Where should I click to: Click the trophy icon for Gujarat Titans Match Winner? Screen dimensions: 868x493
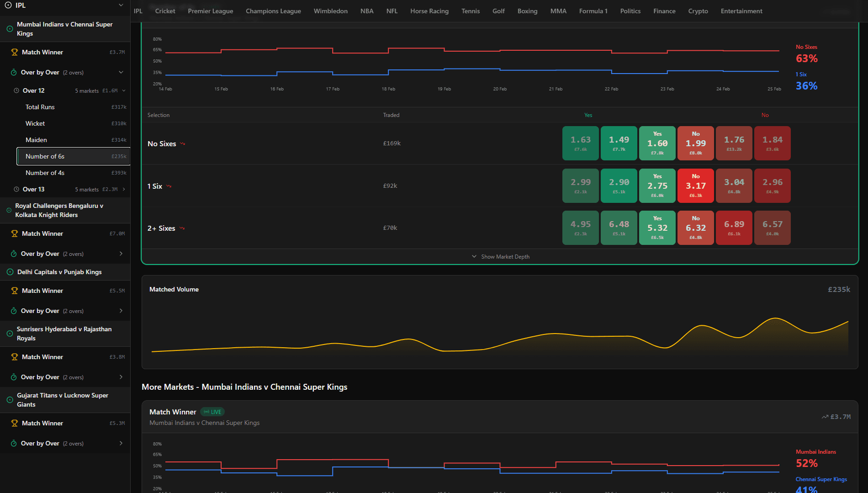14,423
